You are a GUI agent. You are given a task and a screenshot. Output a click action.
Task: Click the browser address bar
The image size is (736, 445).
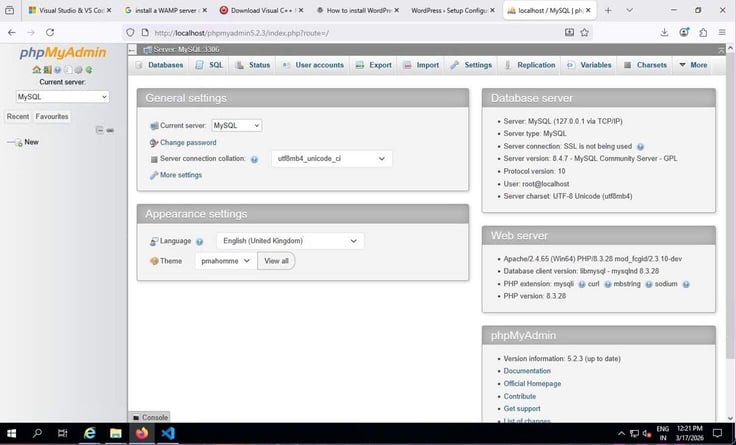tap(357, 33)
